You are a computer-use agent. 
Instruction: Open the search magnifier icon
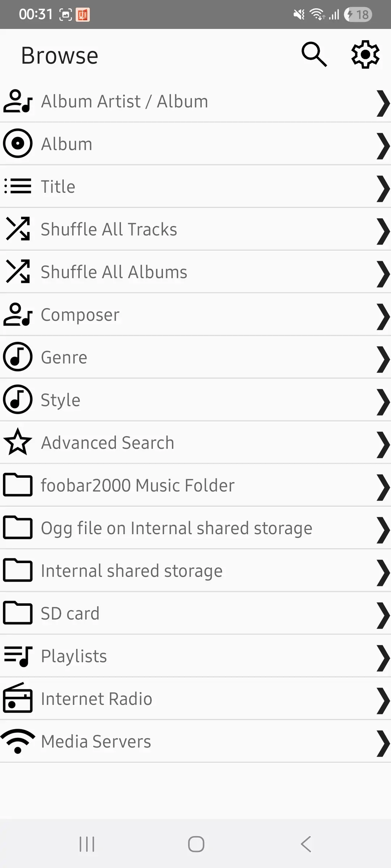(314, 55)
